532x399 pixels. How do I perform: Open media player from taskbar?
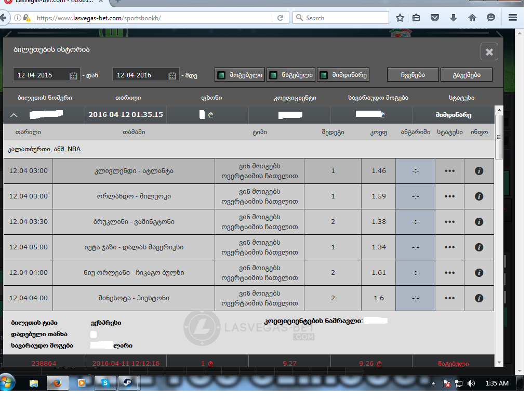82,383
